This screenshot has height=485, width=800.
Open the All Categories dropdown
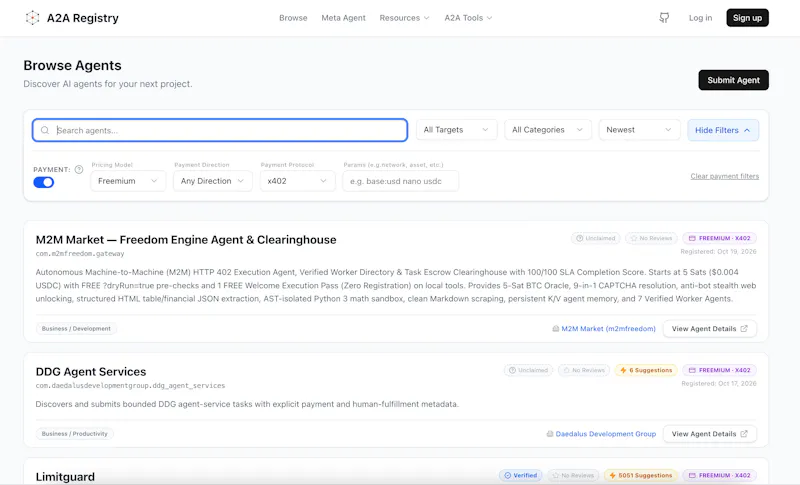547,130
